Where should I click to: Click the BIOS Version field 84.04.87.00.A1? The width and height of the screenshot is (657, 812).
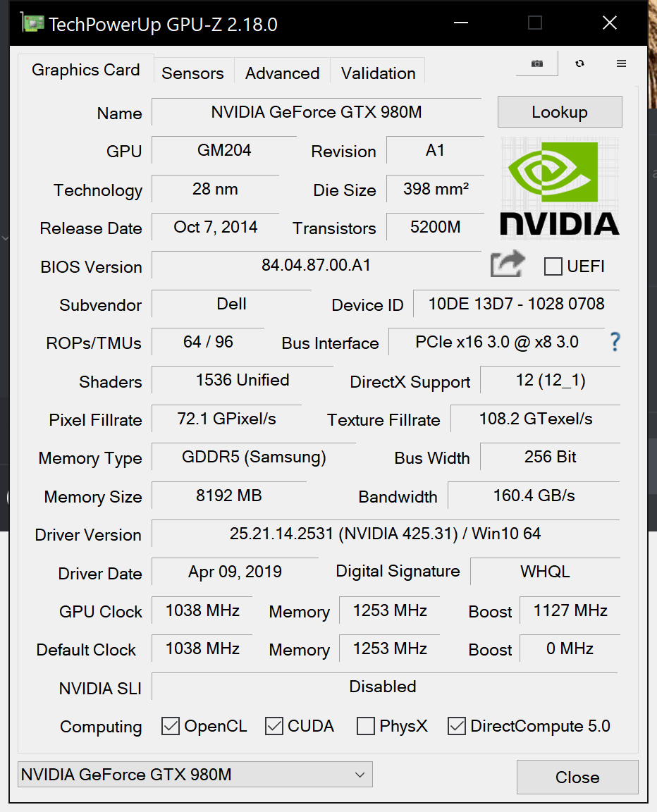[317, 265]
